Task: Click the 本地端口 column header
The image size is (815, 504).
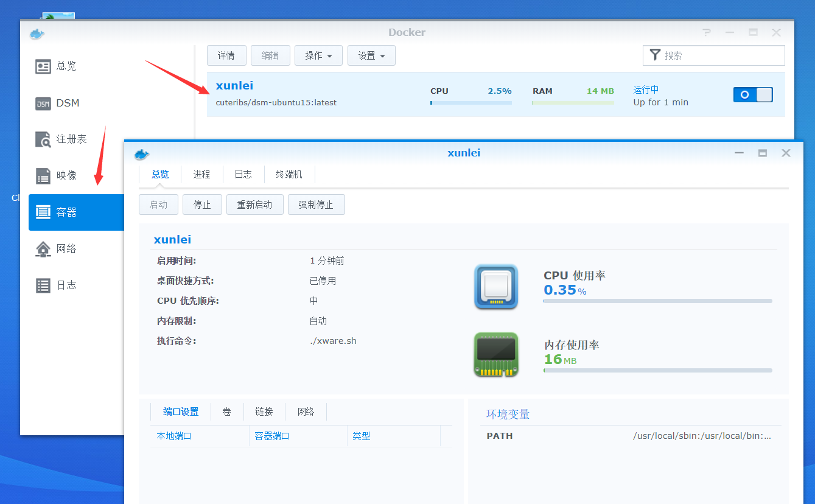Action: tap(200, 436)
